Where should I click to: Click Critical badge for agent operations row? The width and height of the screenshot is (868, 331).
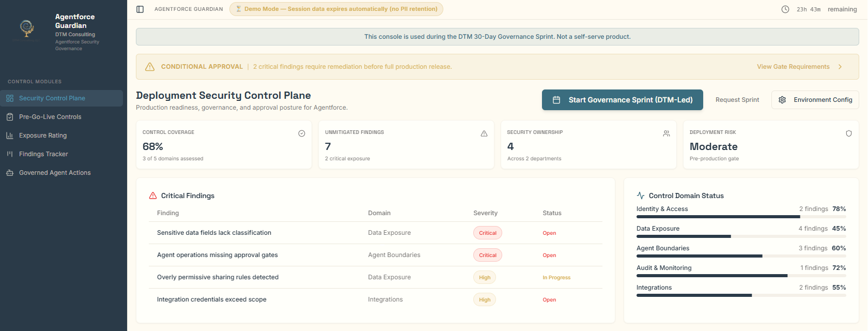coord(488,255)
